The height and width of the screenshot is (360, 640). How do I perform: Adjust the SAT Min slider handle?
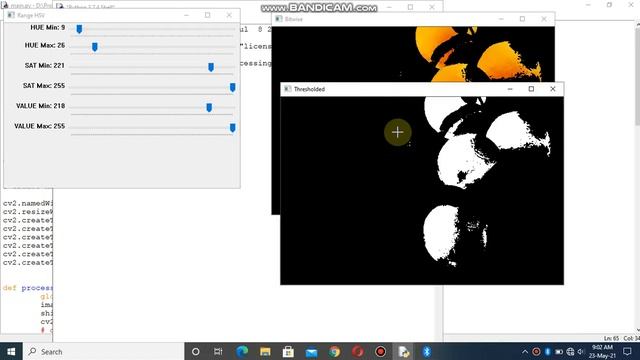pos(211,67)
